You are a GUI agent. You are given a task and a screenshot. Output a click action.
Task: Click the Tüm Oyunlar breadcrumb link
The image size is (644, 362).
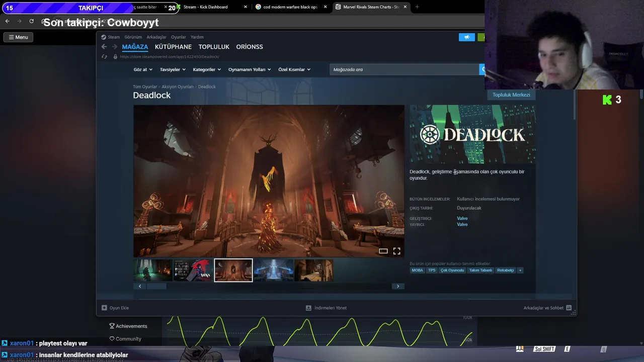145,86
